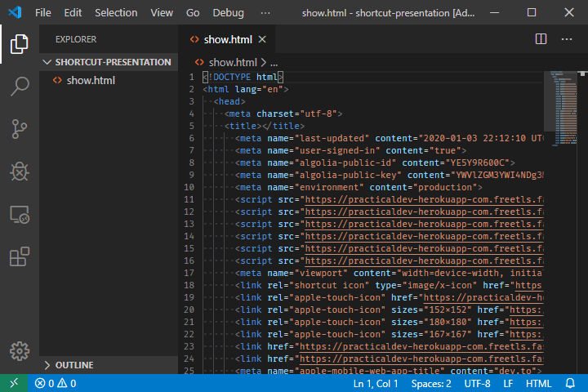Split the editor to the right

coord(541,38)
